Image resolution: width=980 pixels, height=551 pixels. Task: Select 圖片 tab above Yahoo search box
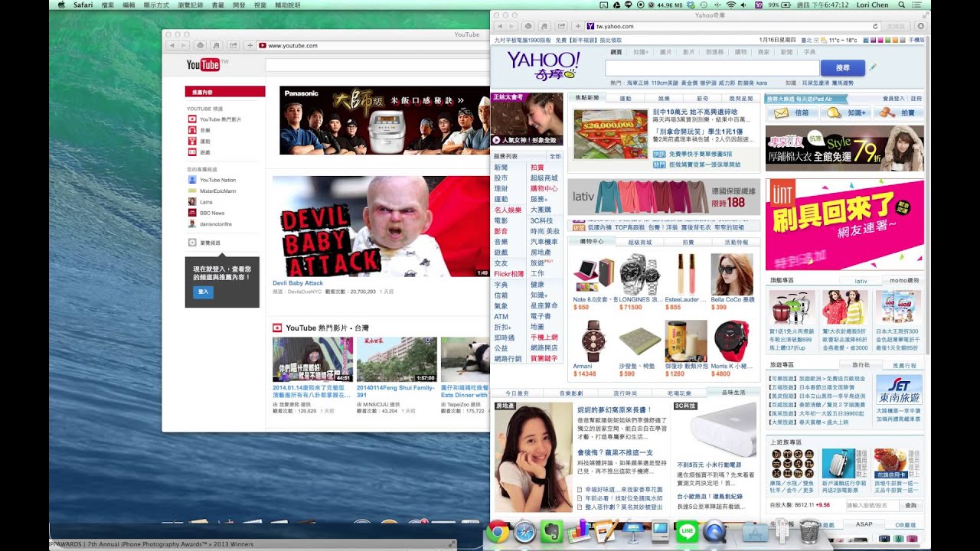click(665, 52)
